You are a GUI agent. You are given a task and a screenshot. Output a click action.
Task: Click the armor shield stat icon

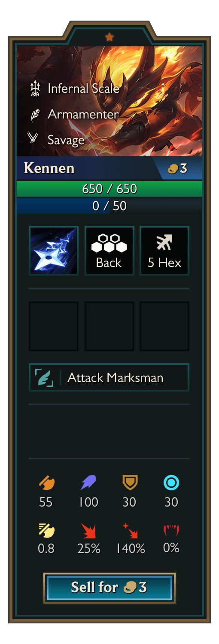tap(130, 483)
